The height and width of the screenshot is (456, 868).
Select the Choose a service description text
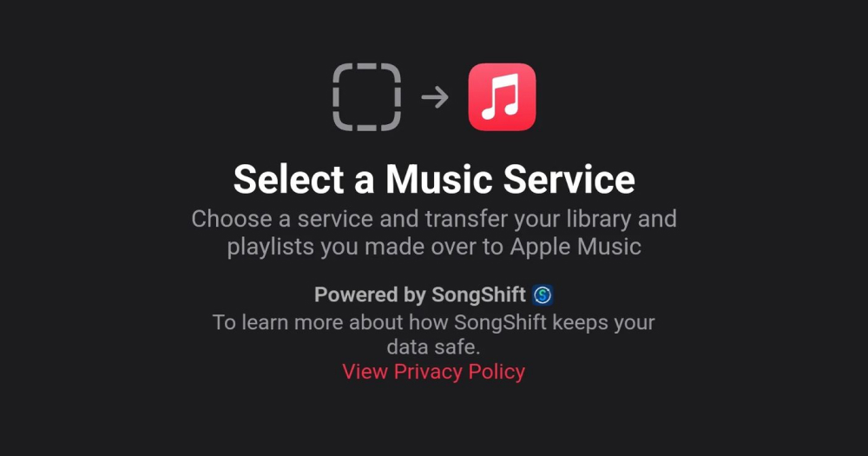(434, 233)
